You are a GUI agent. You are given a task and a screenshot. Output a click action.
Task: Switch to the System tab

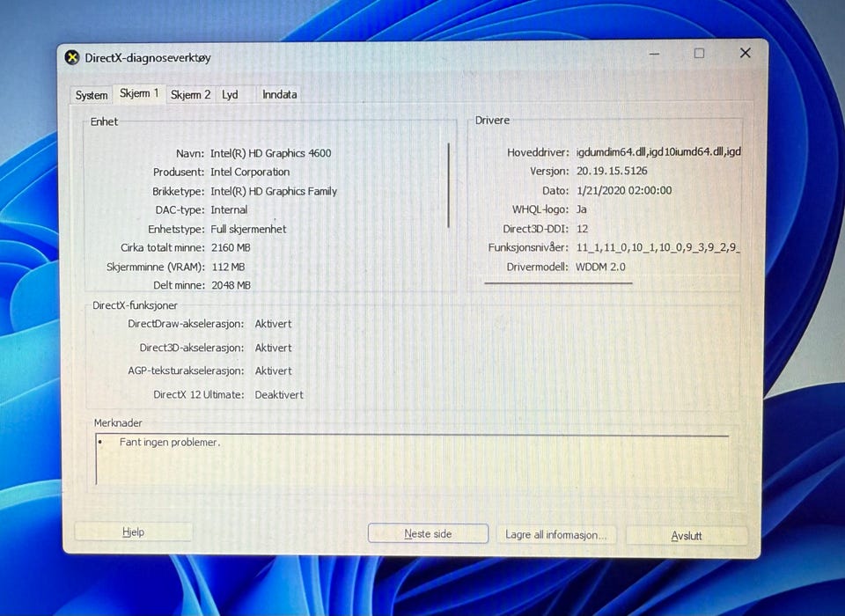click(x=91, y=95)
